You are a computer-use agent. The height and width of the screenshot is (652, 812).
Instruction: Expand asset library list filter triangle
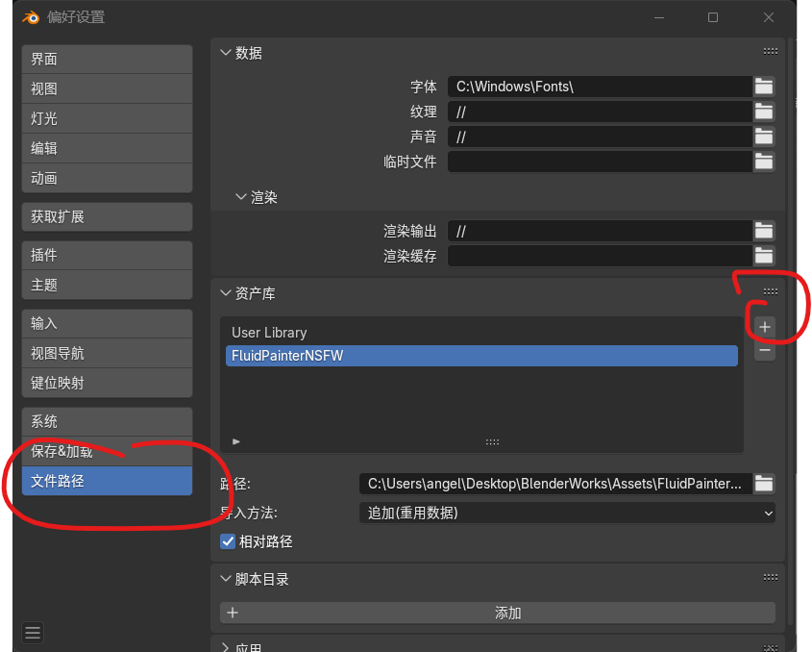(236, 441)
